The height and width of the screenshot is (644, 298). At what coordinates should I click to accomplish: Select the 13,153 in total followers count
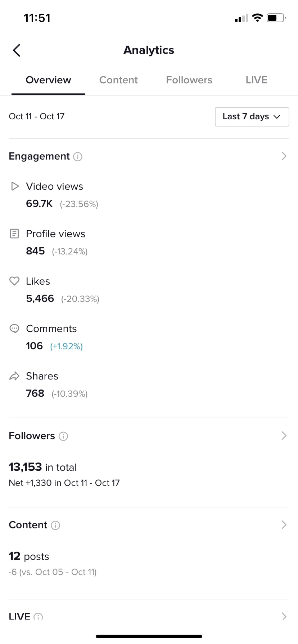point(43,467)
